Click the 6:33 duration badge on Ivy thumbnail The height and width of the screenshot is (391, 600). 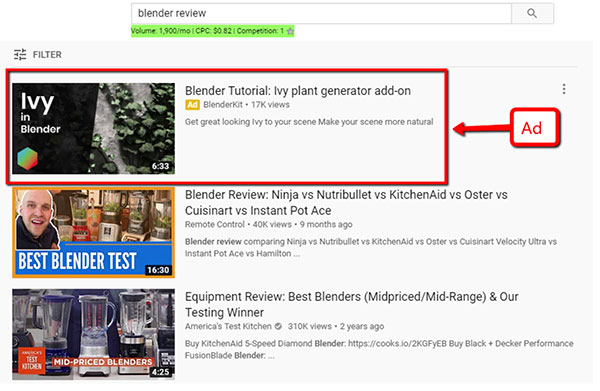click(x=160, y=166)
